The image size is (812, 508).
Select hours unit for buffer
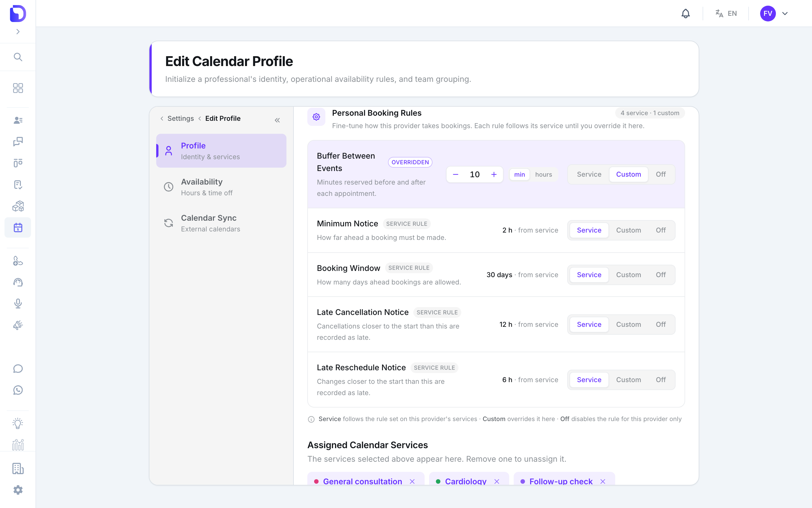pyautogui.click(x=544, y=175)
